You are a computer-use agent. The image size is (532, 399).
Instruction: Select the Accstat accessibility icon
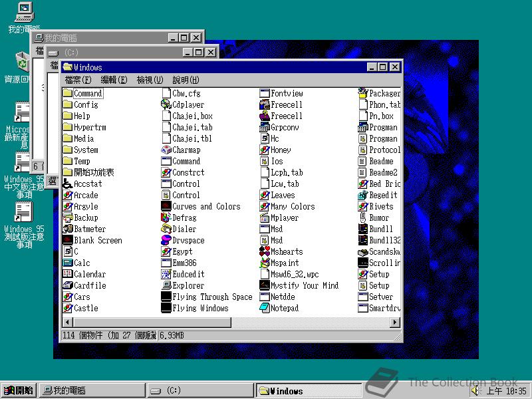[x=68, y=184]
